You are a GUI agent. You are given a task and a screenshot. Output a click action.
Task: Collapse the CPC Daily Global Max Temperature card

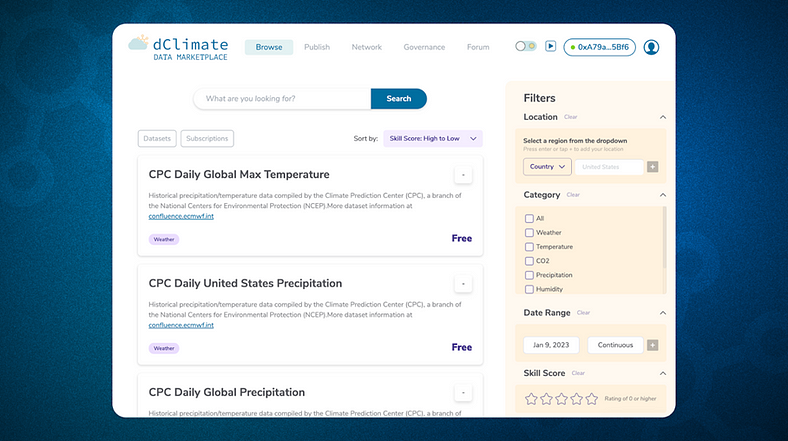(x=463, y=175)
